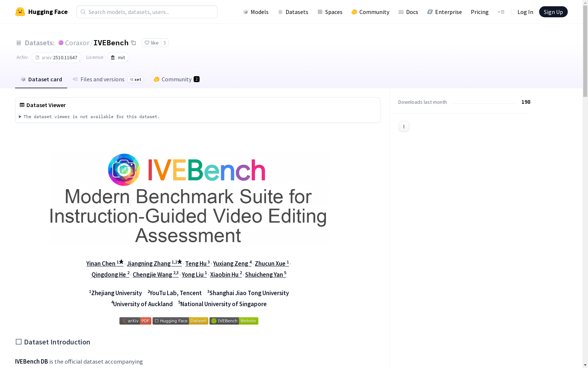Click the Hugging Face logo icon

click(20, 12)
